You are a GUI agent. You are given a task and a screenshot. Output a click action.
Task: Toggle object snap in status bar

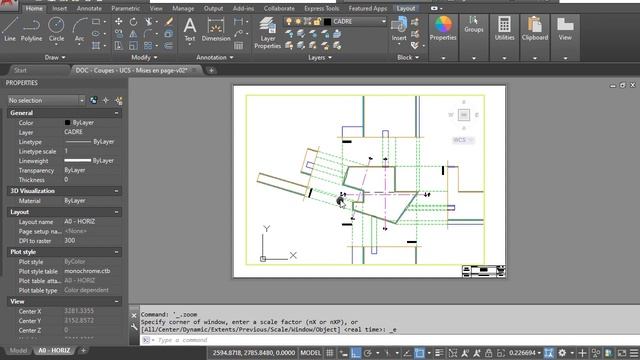(419, 353)
